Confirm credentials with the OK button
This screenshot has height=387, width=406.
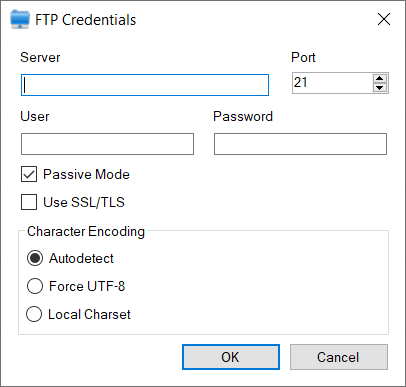(231, 357)
